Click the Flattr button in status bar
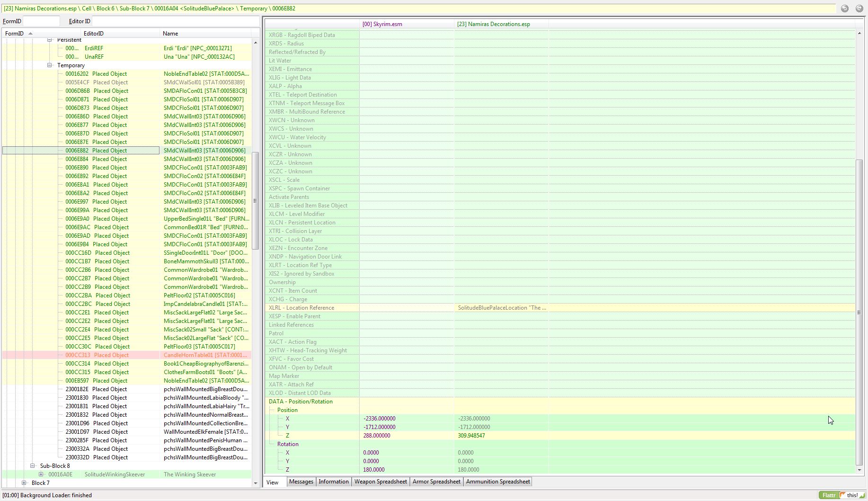868x501 pixels. pyautogui.click(x=829, y=495)
